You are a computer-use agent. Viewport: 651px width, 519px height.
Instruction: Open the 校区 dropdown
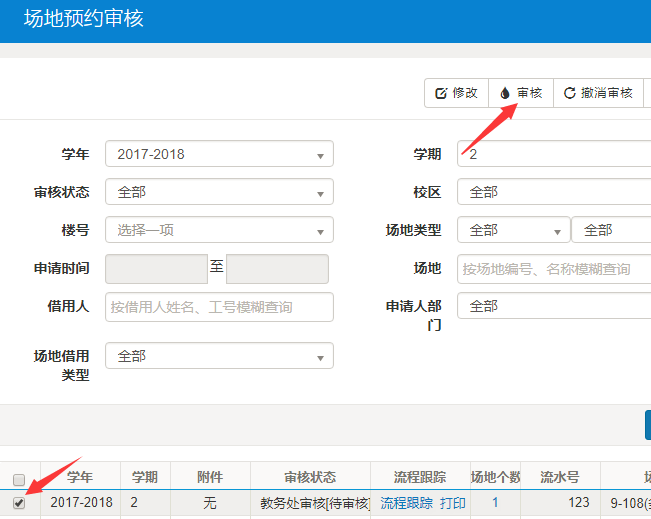553,192
